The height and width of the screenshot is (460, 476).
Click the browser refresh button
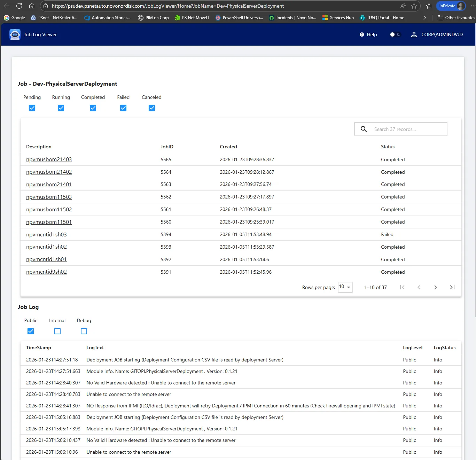tap(19, 6)
